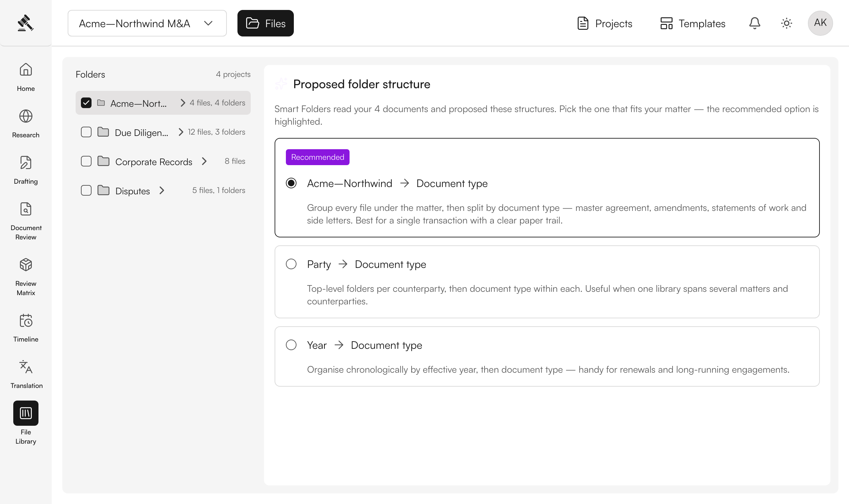Expand the Corporate Records chevron

tap(204, 161)
